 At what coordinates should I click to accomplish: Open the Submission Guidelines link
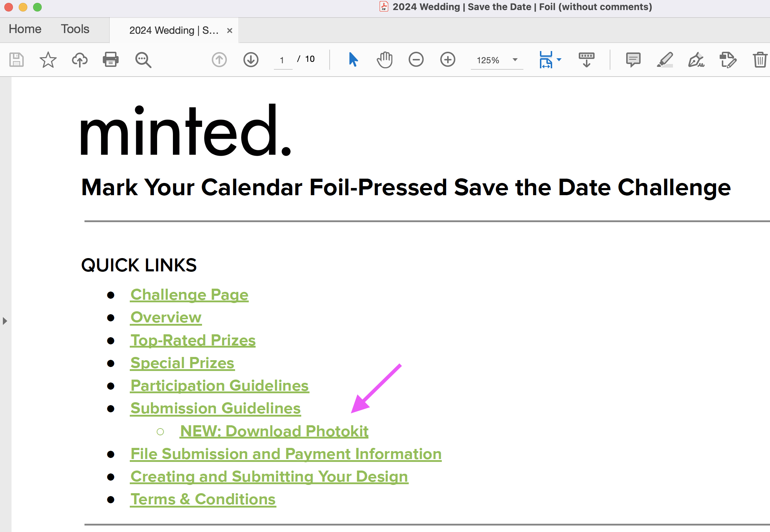pos(216,408)
